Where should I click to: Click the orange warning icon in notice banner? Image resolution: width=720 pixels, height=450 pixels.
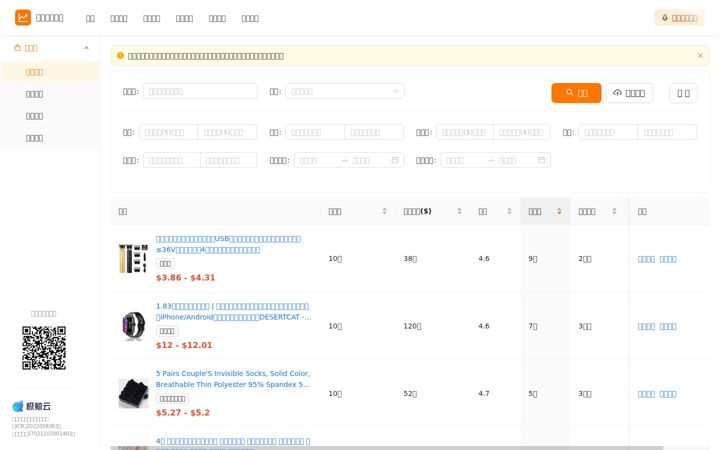point(120,56)
